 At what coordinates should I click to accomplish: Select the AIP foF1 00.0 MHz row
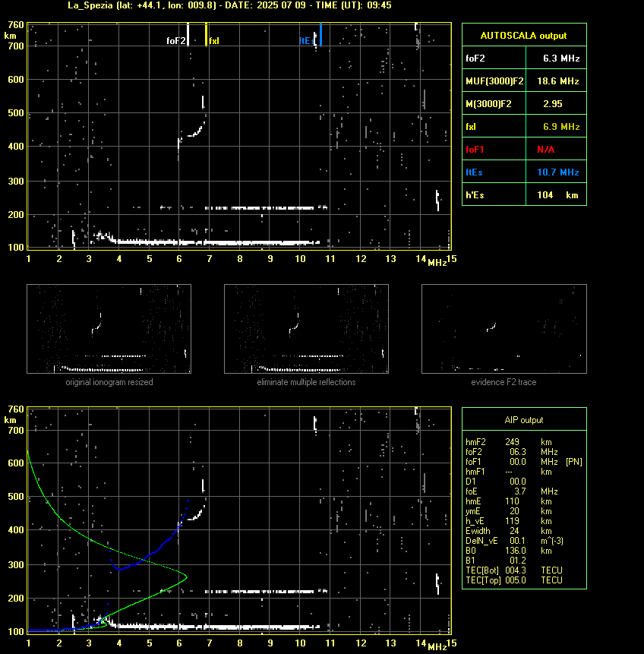[x=523, y=462]
